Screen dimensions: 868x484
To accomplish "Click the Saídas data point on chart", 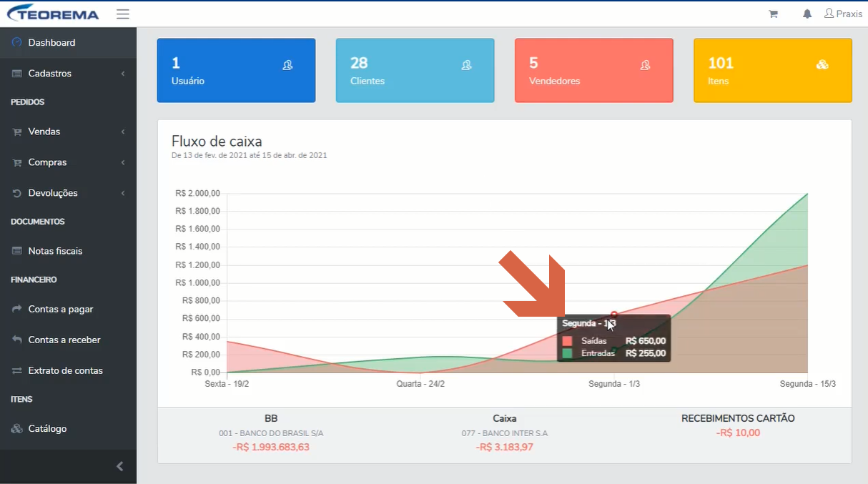I will pos(614,315).
